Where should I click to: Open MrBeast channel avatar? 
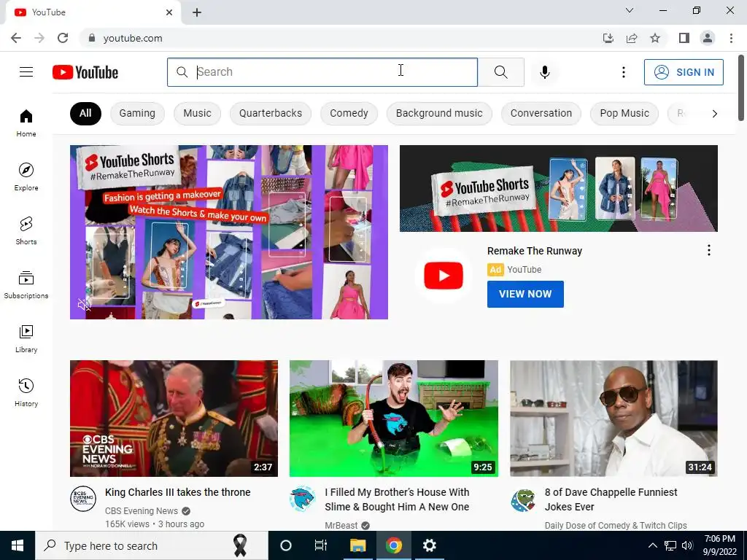[303, 499]
